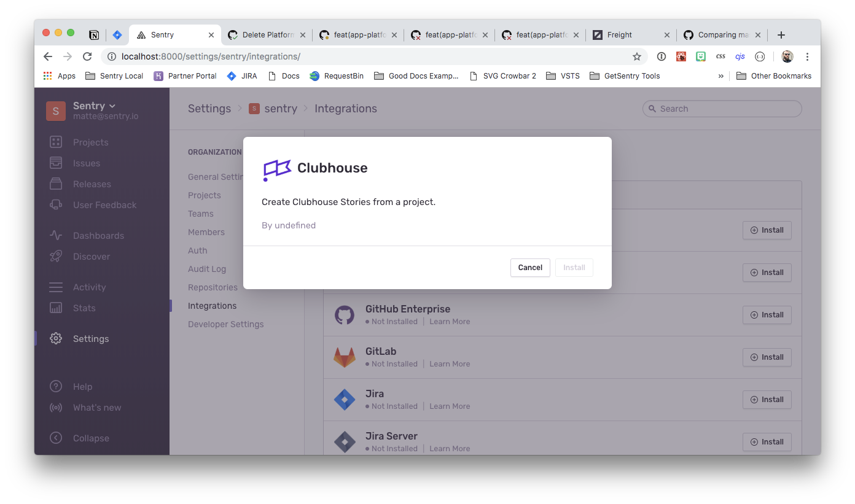Open Learn More for Jira Server

pyautogui.click(x=450, y=449)
